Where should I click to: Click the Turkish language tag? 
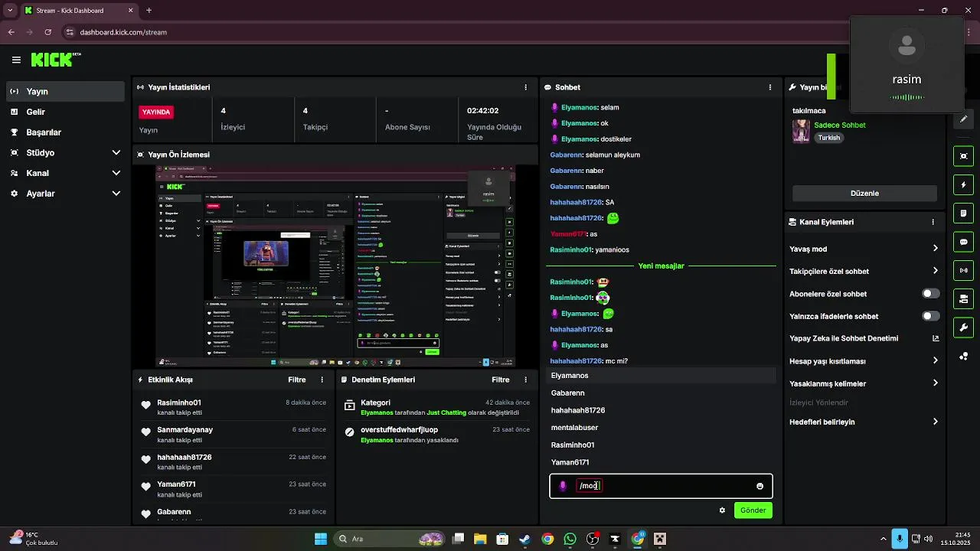828,138
